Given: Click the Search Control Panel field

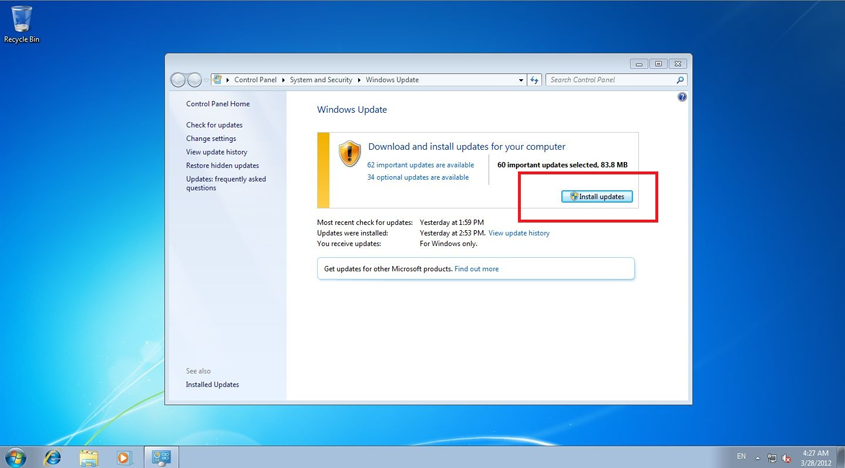Looking at the screenshot, I should point(610,80).
